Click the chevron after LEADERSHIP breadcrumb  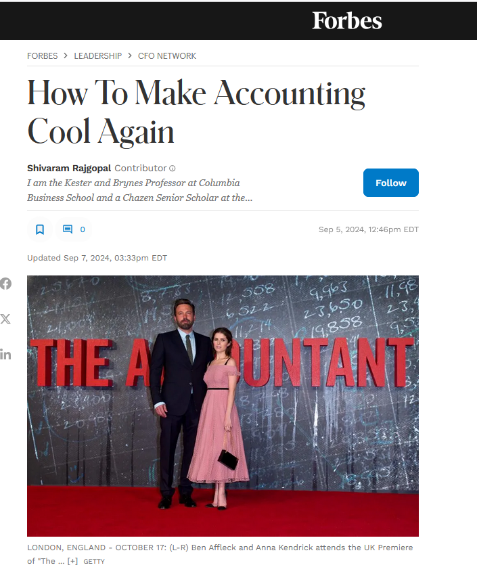click(130, 55)
